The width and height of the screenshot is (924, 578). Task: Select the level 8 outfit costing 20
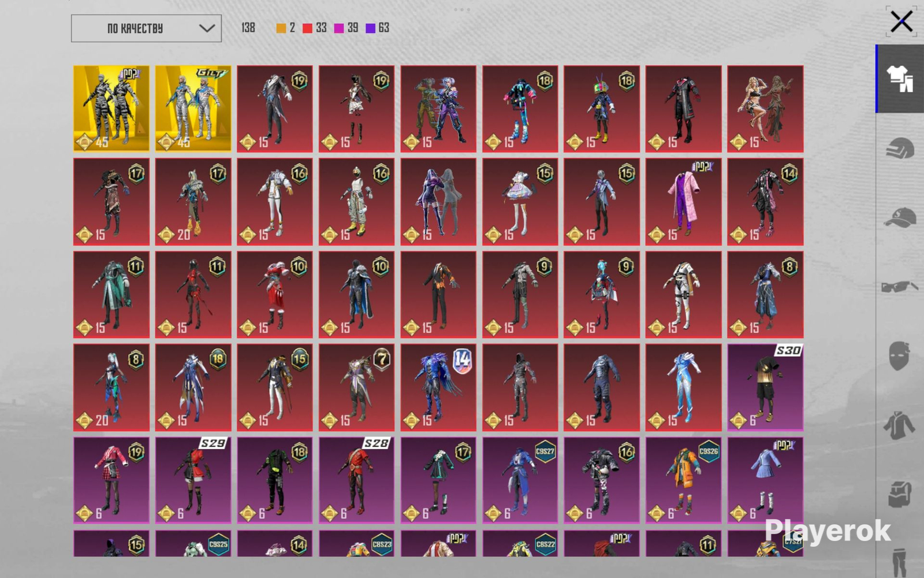[x=111, y=387]
